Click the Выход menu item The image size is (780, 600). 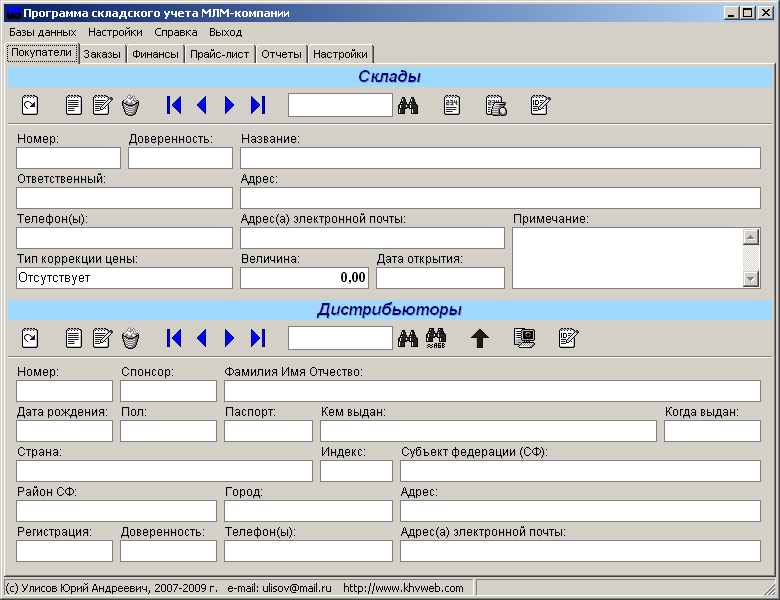(225, 32)
